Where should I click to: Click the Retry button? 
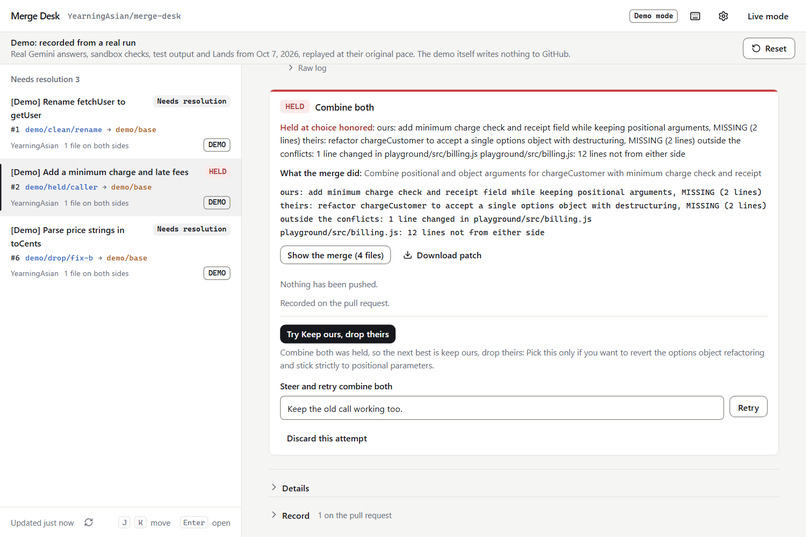748,407
